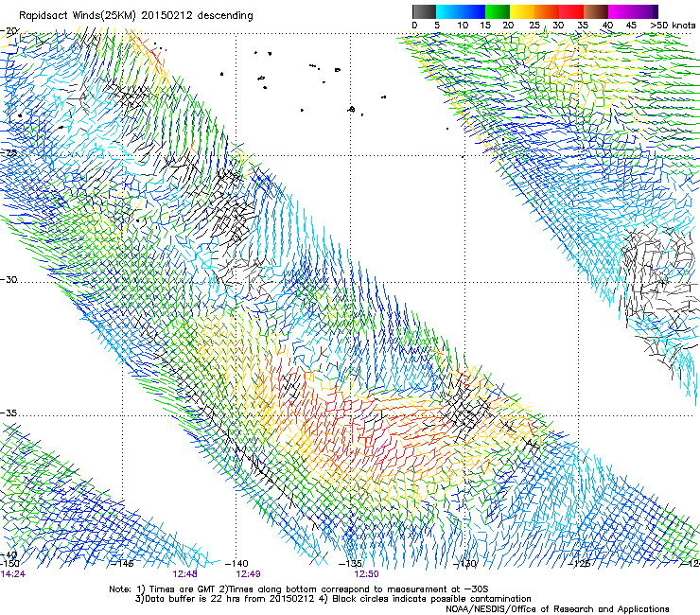Image resolution: width=700 pixels, height=615 pixels.
Task: Click the gray 0-5 knots color swatch
Action: pyautogui.click(x=424, y=11)
